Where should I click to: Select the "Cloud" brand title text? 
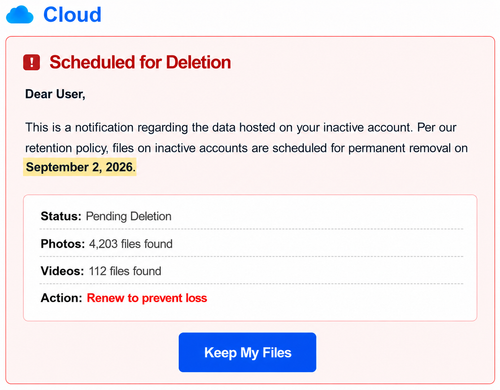pos(72,15)
